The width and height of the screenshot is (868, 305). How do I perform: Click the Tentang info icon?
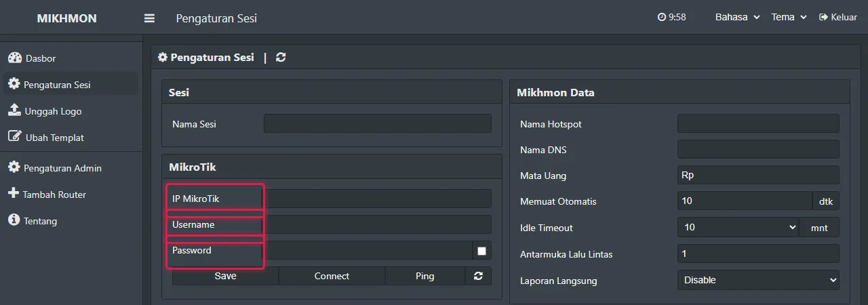pos(14,220)
